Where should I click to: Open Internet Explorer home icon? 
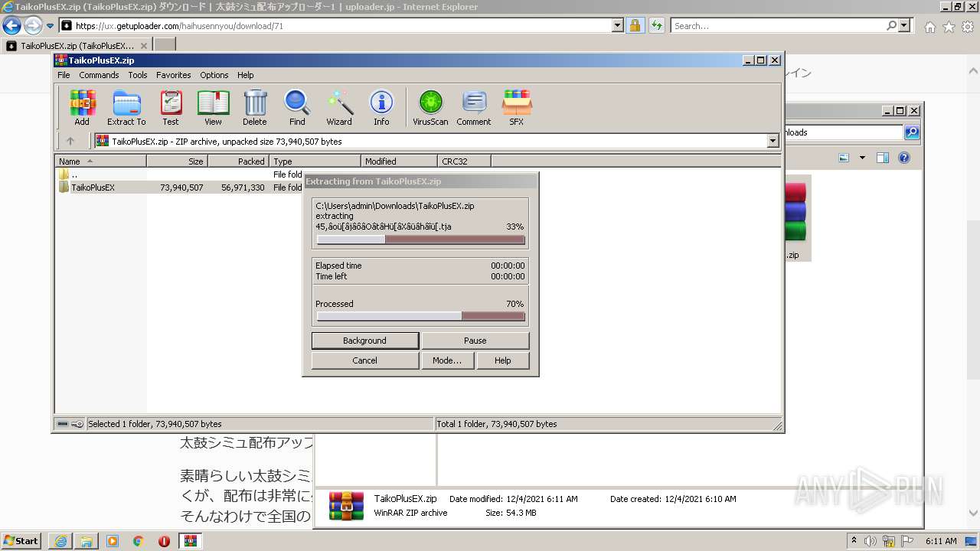[929, 27]
